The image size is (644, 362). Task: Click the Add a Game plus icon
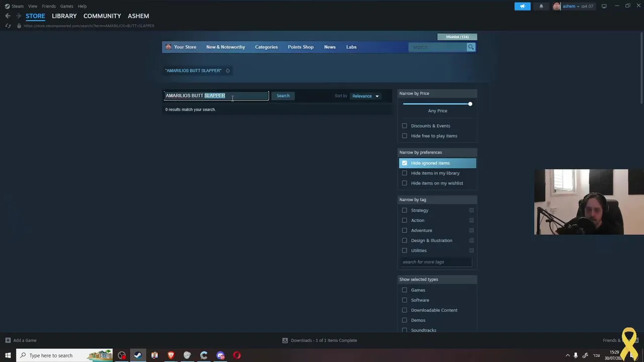pos(8,340)
